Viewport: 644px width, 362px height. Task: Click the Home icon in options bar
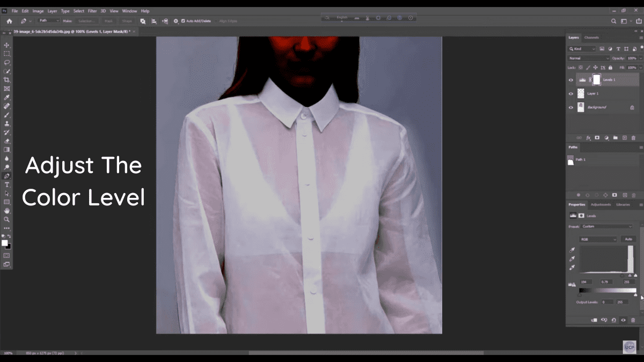click(x=9, y=21)
